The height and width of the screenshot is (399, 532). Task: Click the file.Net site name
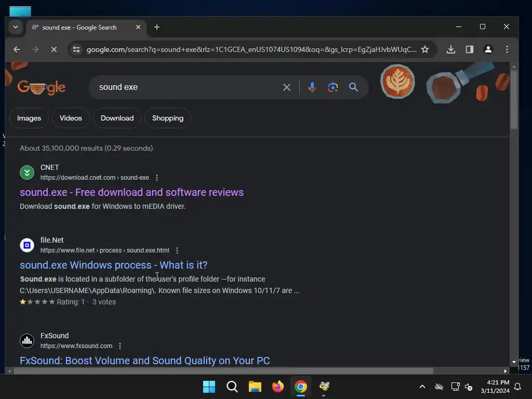pyautogui.click(x=52, y=240)
